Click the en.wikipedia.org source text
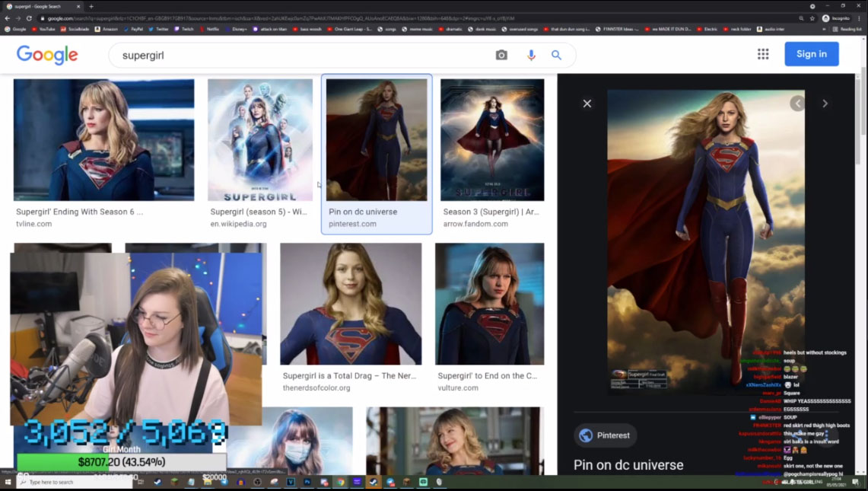The image size is (868, 491). click(239, 224)
